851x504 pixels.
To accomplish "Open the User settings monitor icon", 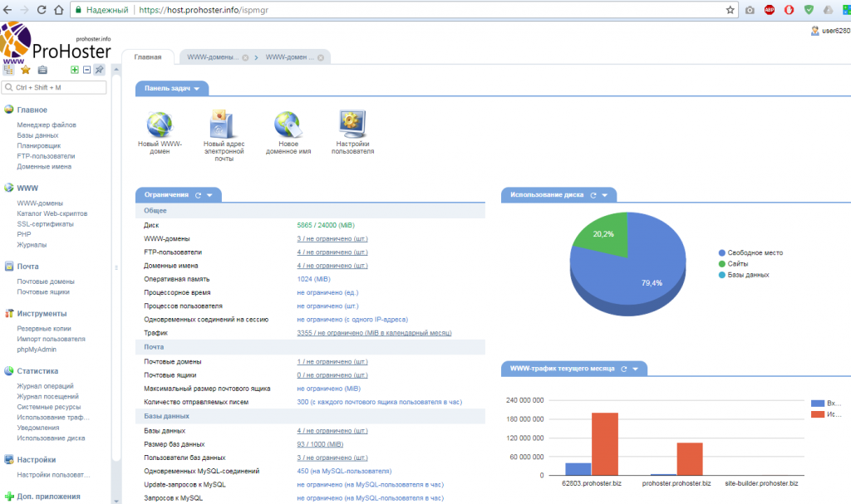I will tap(355, 125).
